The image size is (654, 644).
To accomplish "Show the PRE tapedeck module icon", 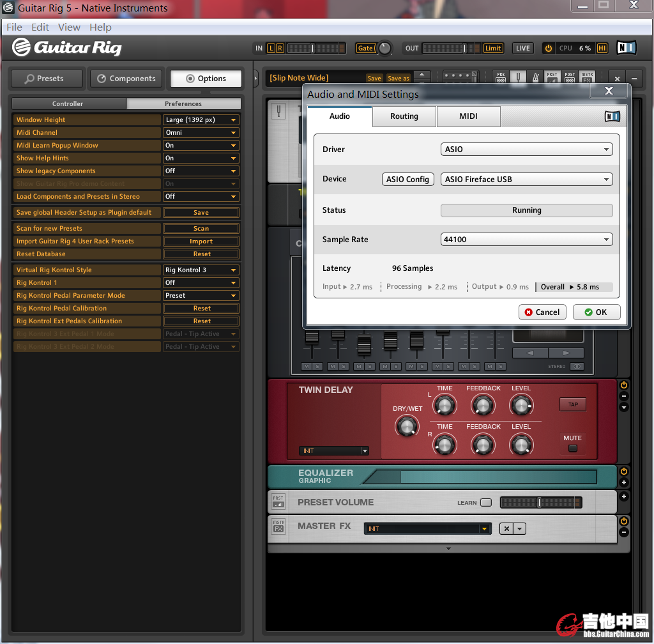I will click(x=501, y=78).
